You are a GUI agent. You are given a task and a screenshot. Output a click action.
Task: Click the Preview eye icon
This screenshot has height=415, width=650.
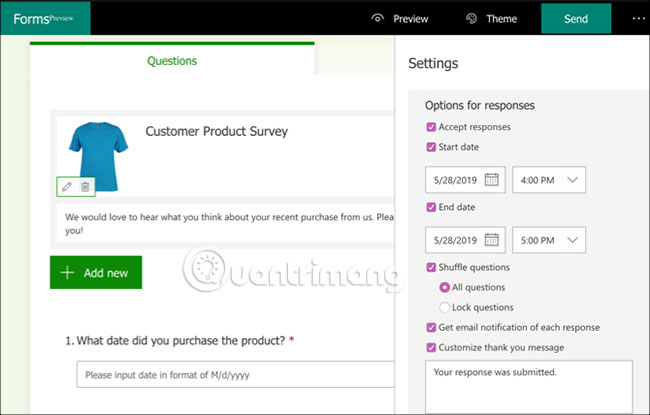377,19
